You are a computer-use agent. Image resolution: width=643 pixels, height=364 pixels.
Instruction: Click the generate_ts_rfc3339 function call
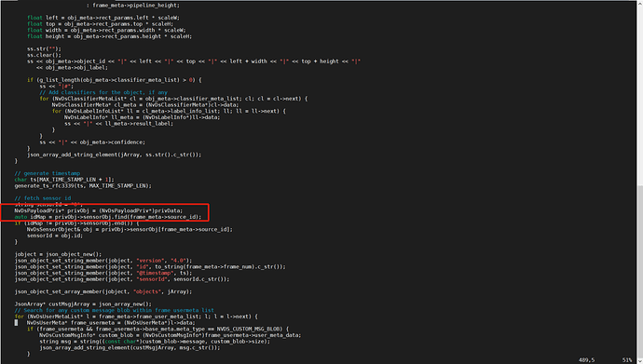point(83,185)
